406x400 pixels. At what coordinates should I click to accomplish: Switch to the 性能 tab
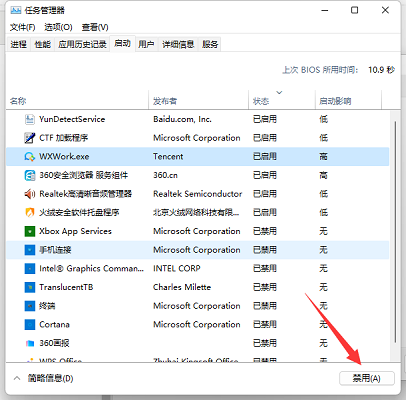click(x=43, y=44)
